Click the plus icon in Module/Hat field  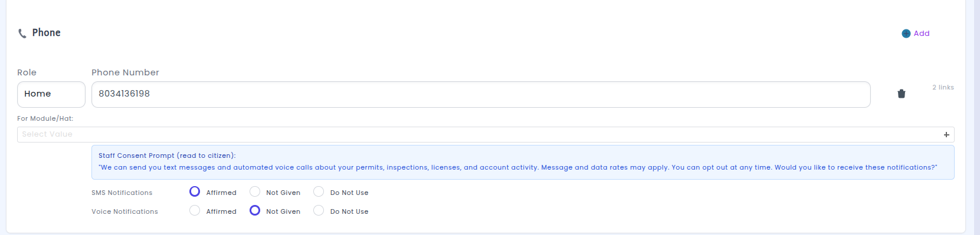946,135
